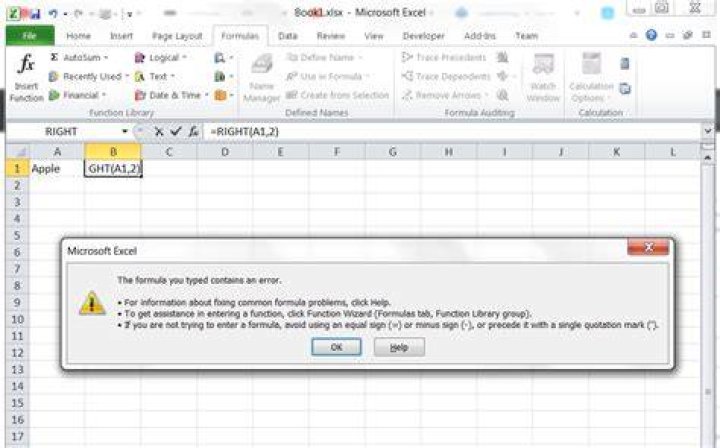Switch to the Insert tab
Image resolution: width=720 pixels, height=448 pixels.
point(121,36)
